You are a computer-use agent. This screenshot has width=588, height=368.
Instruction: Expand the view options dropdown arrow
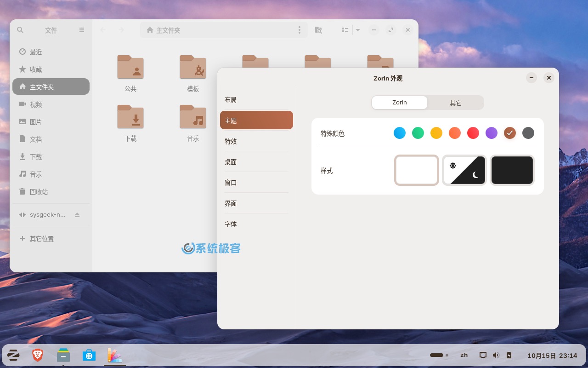[358, 30]
